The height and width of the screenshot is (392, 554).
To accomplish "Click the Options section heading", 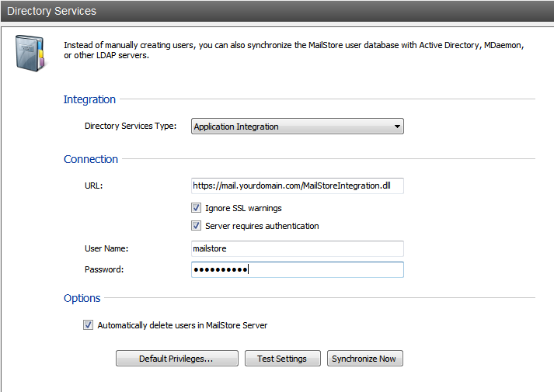I will tap(82, 298).
